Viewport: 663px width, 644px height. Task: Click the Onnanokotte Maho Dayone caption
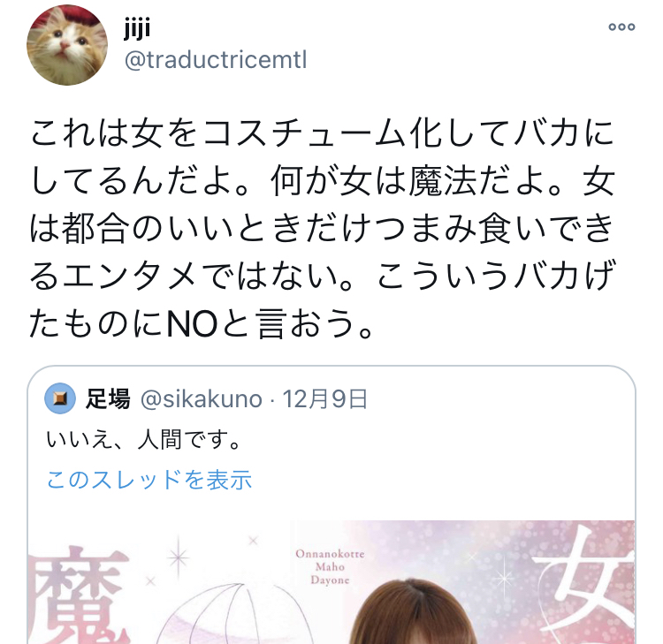[x=331, y=566]
